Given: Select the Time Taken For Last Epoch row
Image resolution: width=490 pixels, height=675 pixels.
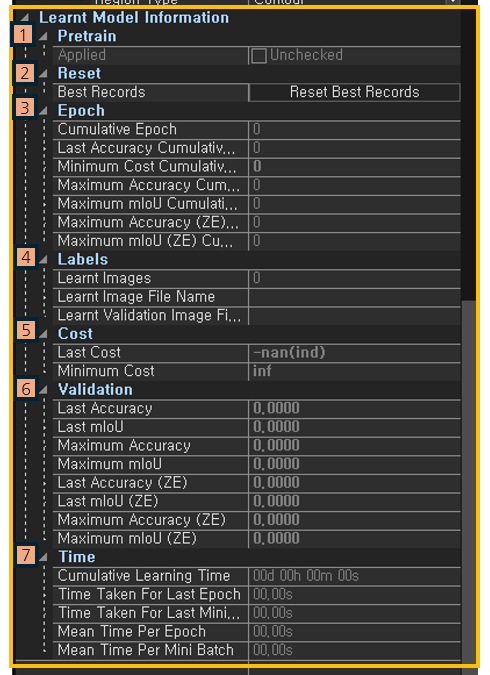Looking at the screenshot, I should pyautogui.click(x=257, y=594).
